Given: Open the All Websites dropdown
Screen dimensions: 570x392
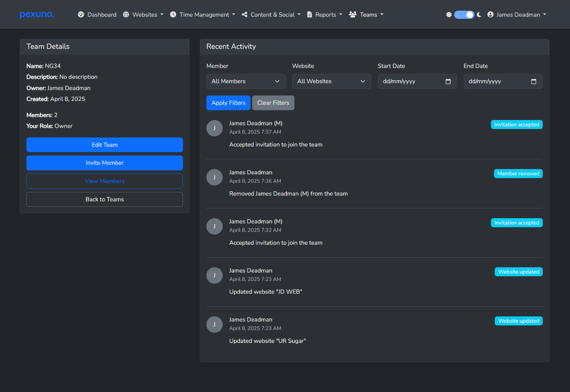Looking at the screenshot, I should tap(332, 81).
